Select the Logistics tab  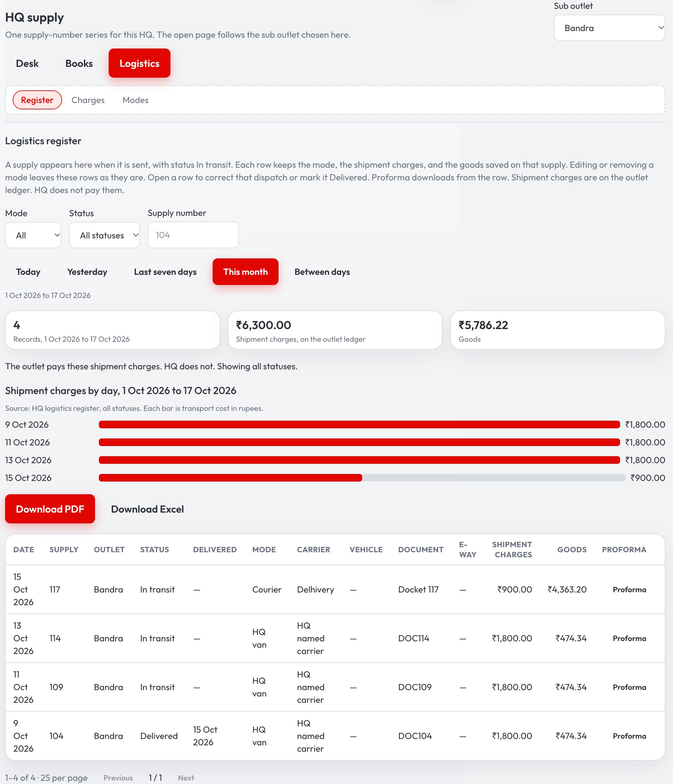[139, 63]
